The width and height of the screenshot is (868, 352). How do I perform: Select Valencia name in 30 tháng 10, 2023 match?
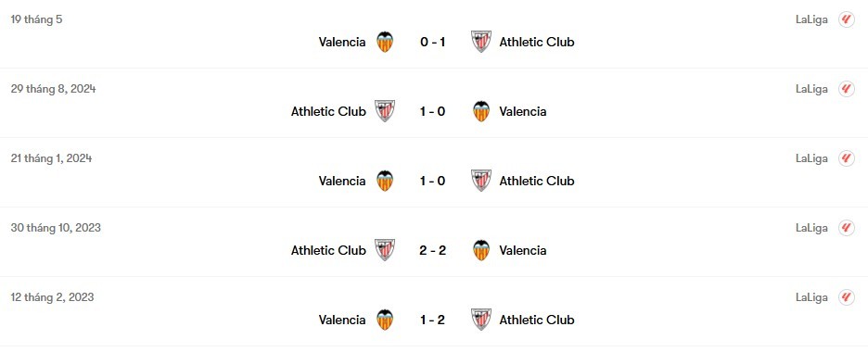523,250
